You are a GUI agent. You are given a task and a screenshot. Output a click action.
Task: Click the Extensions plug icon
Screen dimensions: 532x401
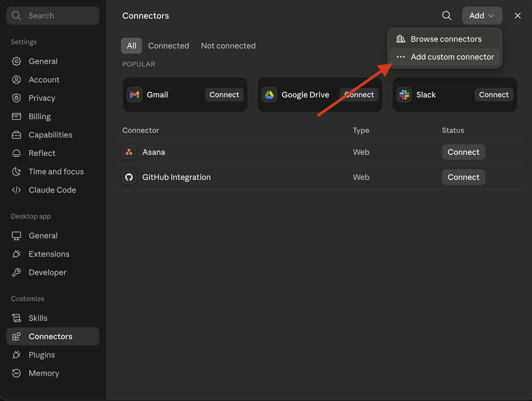coord(16,254)
